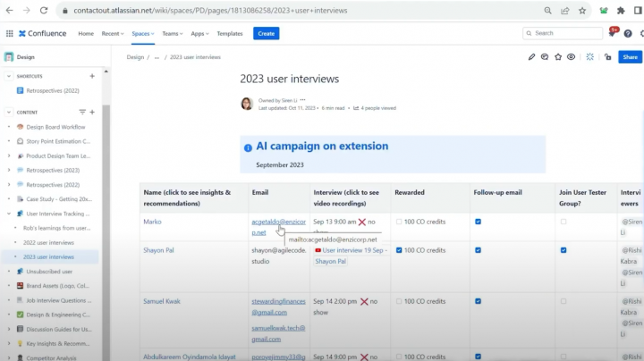Open the notifications bell icon

[x=612, y=33]
